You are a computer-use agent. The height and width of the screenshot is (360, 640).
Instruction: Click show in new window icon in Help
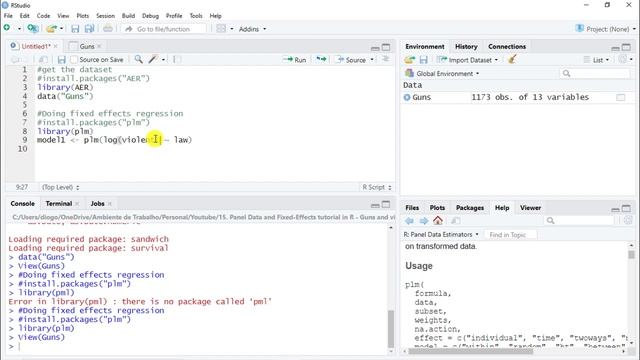(456, 221)
